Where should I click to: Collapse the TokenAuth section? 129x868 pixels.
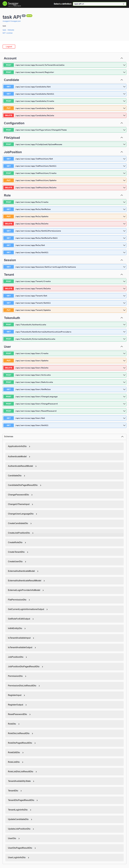pos(122,318)
